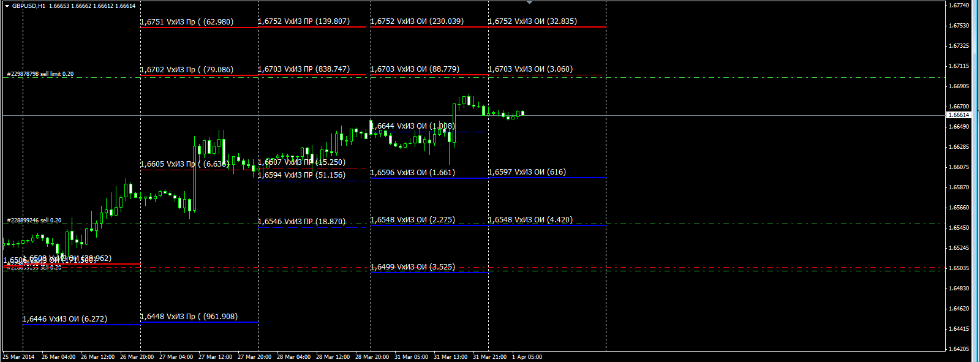This screenshot has height=362, width=980.
Task: Click level label 1,6446 VxИЗ ОИ (6.272)
Action: click(x=65, y=319)
